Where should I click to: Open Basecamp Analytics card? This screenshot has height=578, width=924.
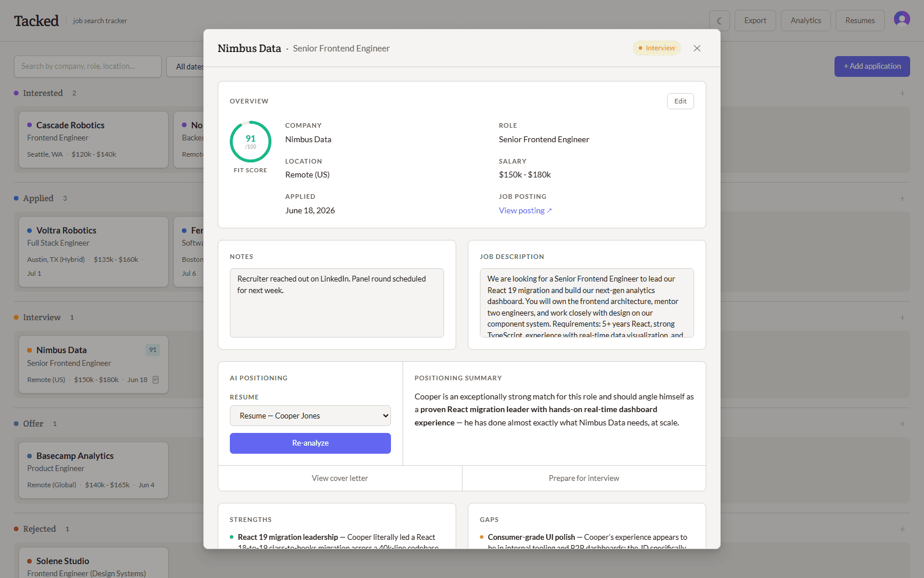pos(94,470)
